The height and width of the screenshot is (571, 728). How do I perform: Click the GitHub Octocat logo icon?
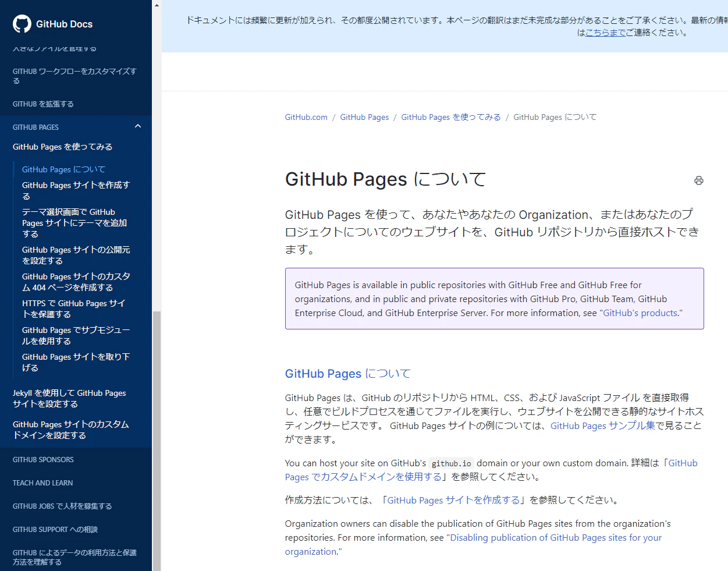(22, 24)
